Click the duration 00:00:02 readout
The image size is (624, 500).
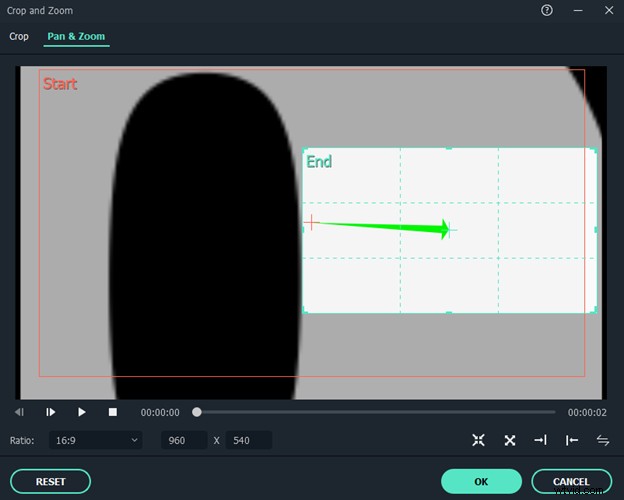pos(587,412)
